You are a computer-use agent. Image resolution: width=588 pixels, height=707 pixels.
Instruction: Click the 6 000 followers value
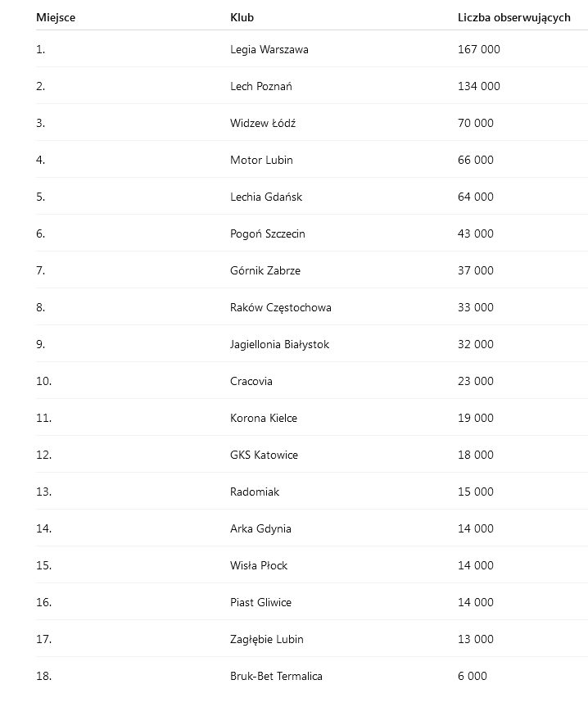pyautogui.click(x=473, y=676)
